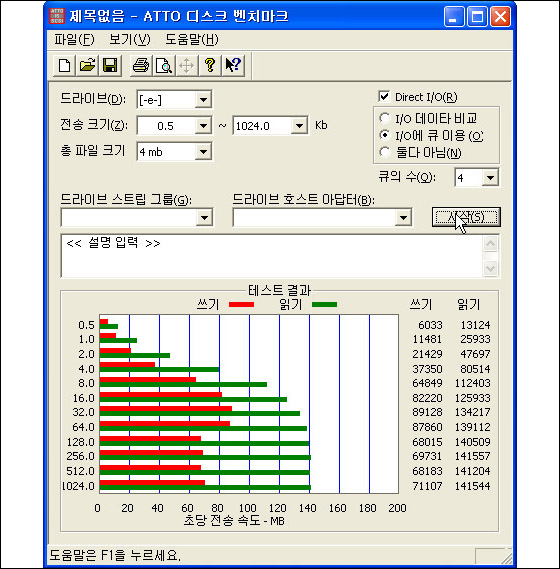
Task: Toggle the Direct I/O checkbox
Action: [x=384, y=97]
